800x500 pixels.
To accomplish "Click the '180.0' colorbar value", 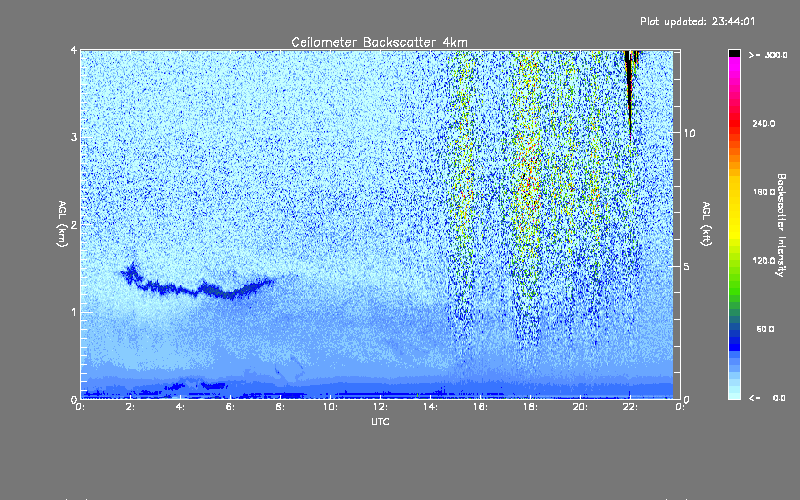I will (764, 192).
